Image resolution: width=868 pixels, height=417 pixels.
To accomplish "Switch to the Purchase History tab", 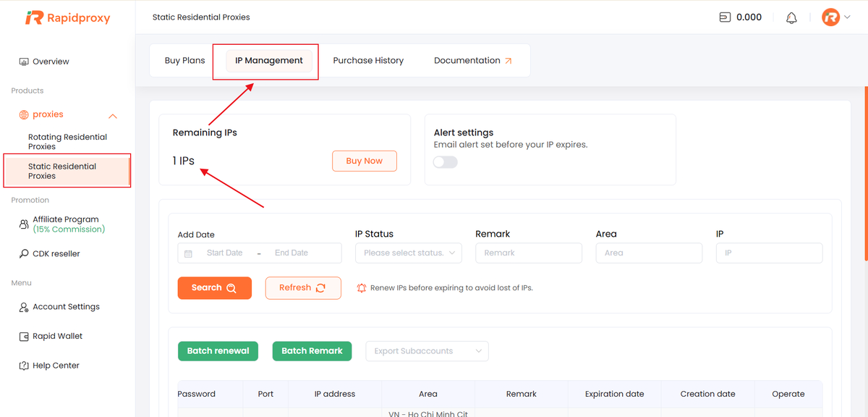I will tap(368, 60).
